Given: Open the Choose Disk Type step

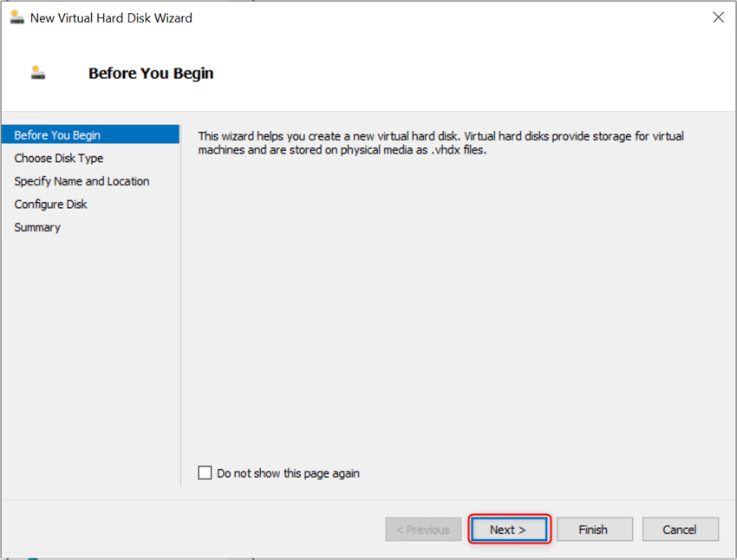Looking at the screenshot, I should pyautogui.click(x=58, y=158).
